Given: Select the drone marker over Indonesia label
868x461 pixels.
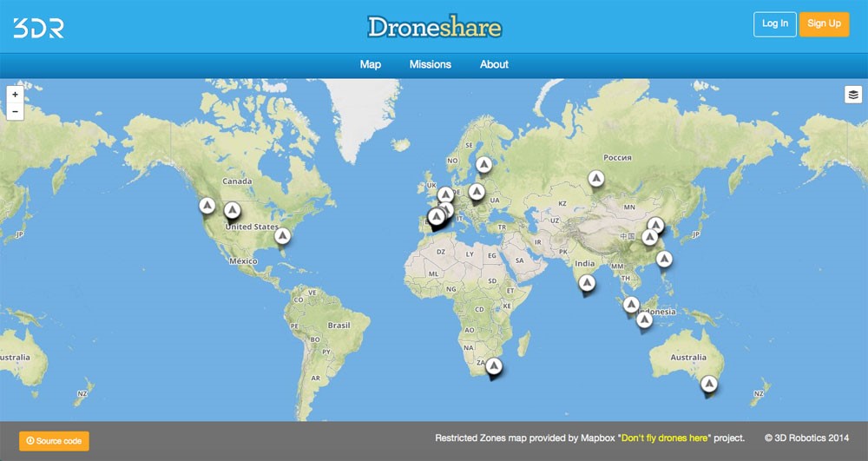Looking at the screenshot, I should tap(644, 319).
